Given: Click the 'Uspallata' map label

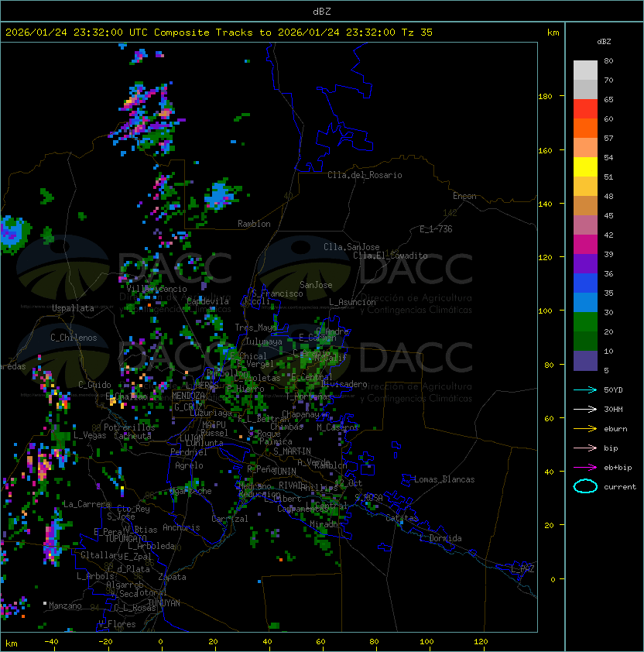Looking at the screenshot, I should pyautogui.click(x=73, y=308).
